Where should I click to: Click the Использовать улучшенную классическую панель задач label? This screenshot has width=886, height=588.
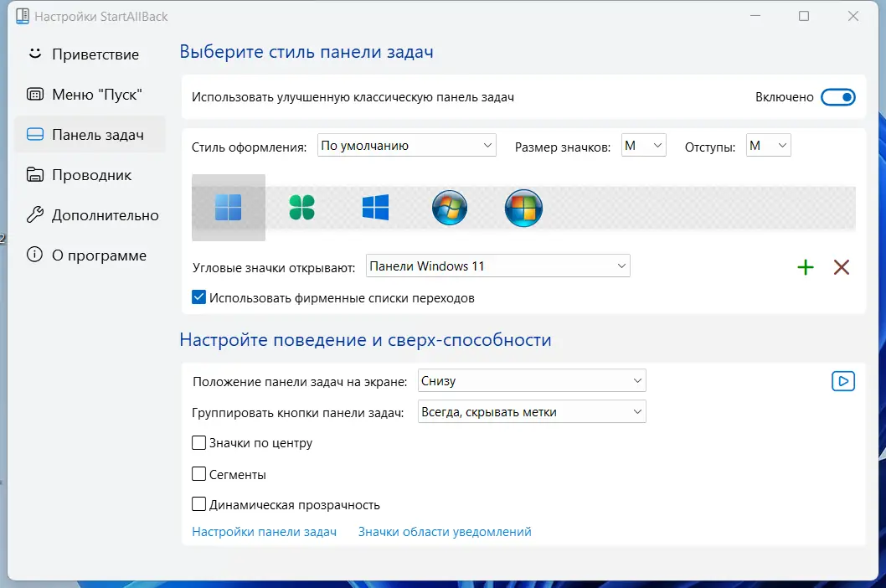click(353, 97)
